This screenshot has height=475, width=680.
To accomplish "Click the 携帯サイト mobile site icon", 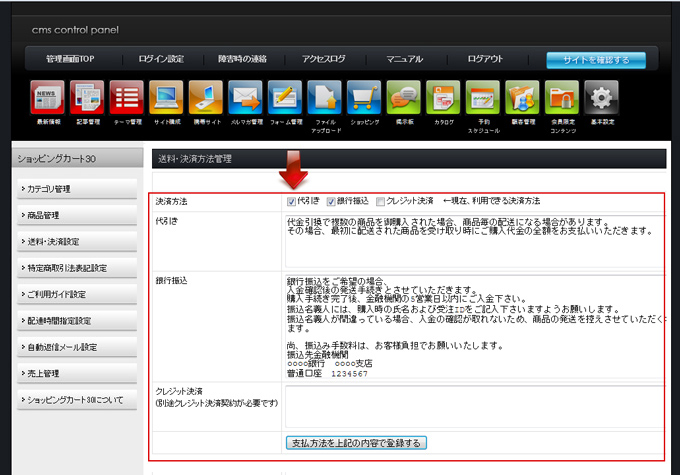I will (x=206, y=98).
